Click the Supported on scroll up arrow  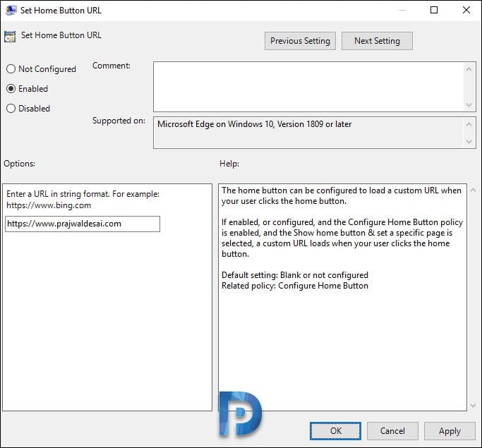click(x=469, y=124)
